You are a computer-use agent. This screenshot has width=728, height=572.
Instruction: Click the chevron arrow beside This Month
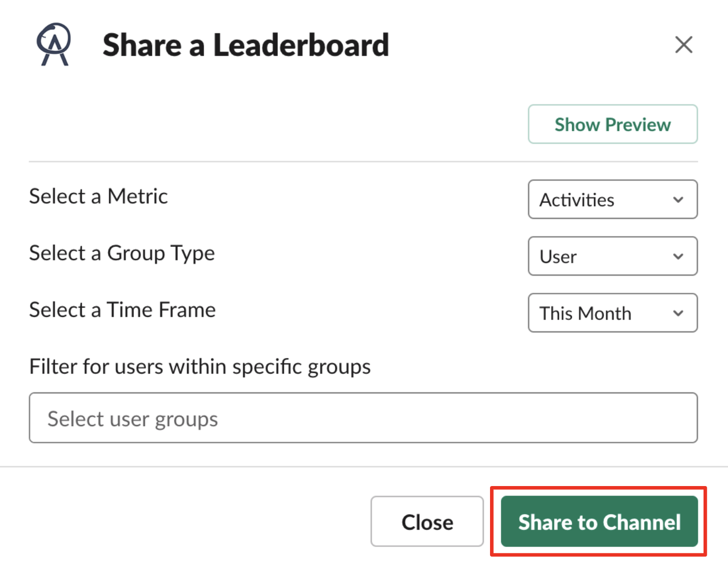(678, 313)
